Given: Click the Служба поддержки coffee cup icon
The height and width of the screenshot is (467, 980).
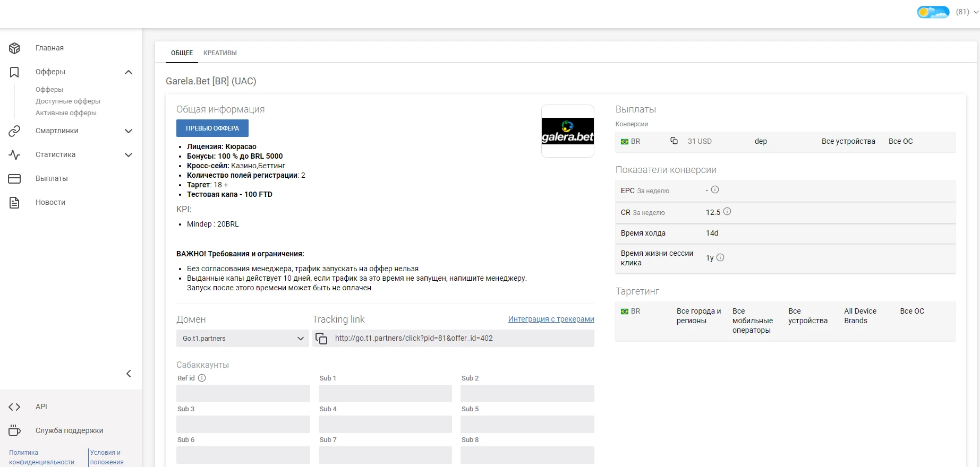Looking at the screenshot, I should tap(14, 430).
